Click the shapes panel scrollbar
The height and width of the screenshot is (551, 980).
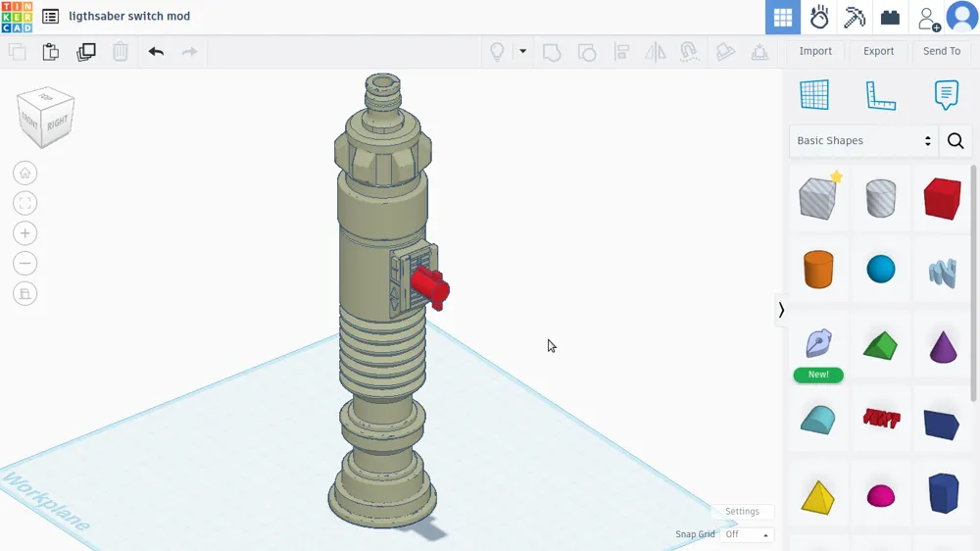coord(973,282)
